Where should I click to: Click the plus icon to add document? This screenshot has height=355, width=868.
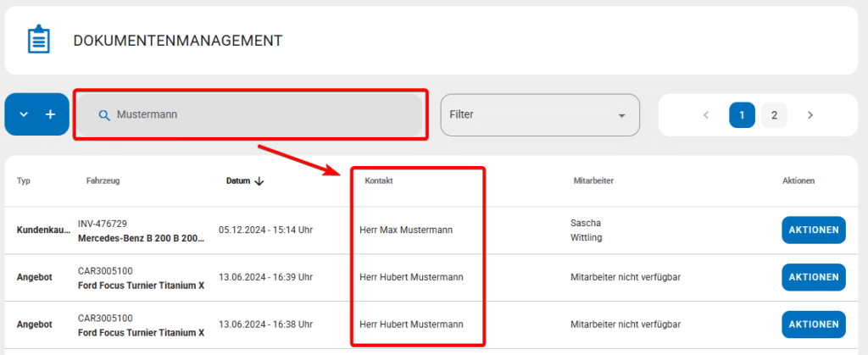pos(50,114)
